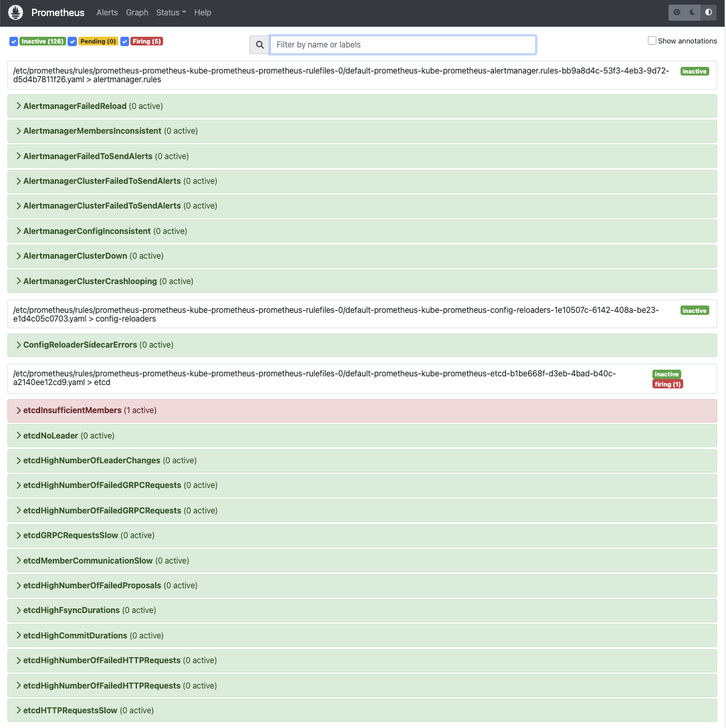
Task: Switch to light theme sun icon
Action: pos(677,13)
